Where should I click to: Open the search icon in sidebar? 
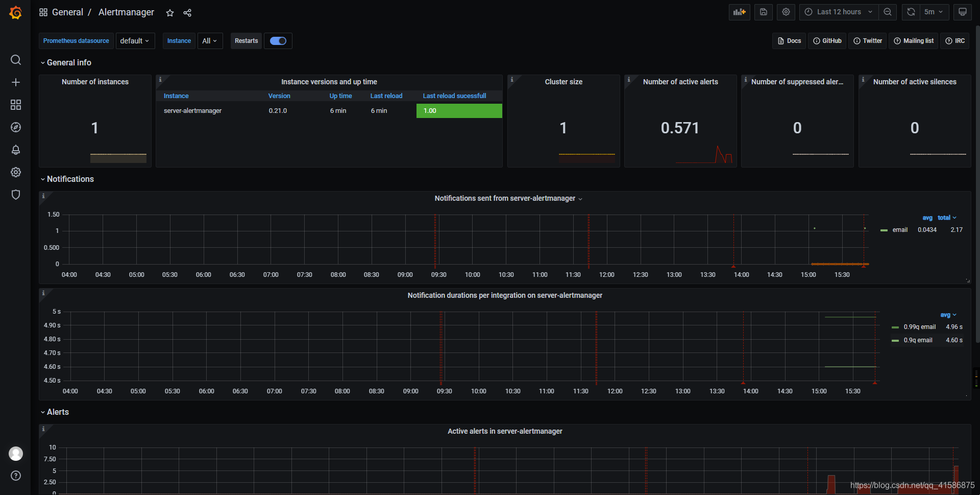tap(16, 60)
